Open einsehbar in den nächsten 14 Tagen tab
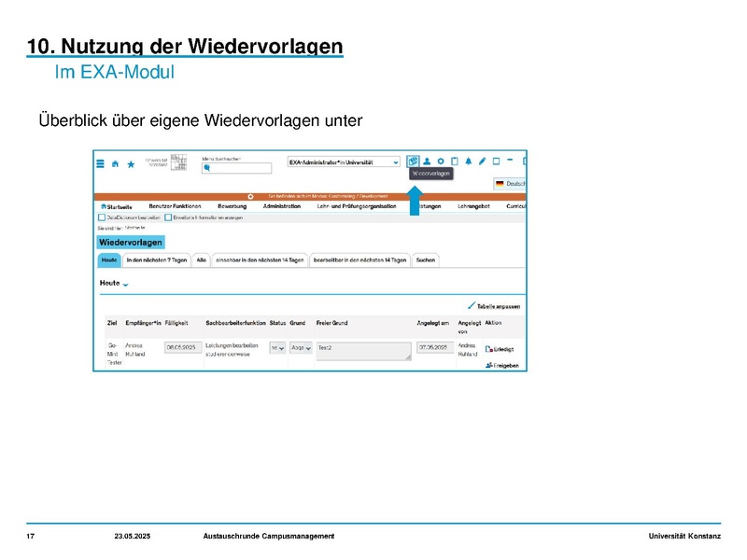 [x=260, y=260]
